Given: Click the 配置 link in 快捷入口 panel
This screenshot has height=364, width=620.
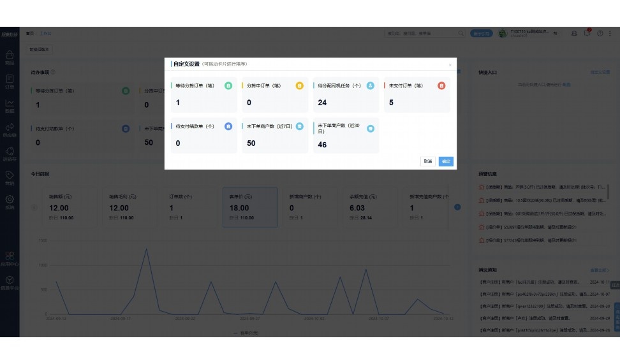Looking at the screenshot, I should coord(566,85).
